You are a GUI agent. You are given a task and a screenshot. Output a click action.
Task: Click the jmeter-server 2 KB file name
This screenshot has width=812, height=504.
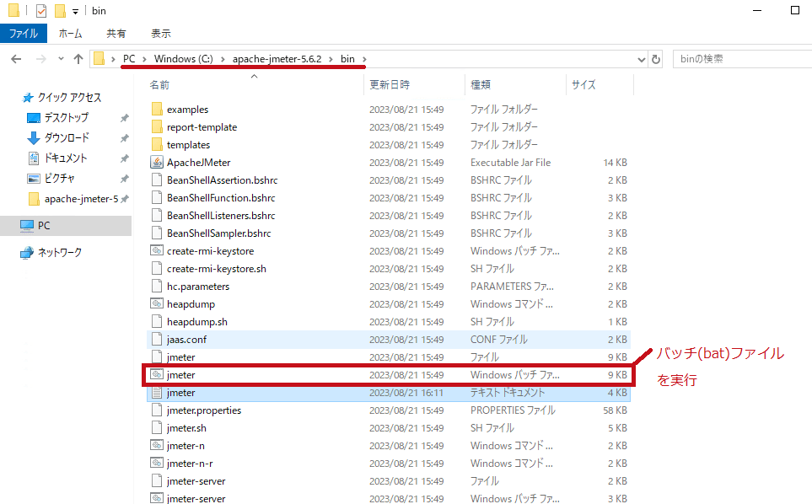coord(196,481)
